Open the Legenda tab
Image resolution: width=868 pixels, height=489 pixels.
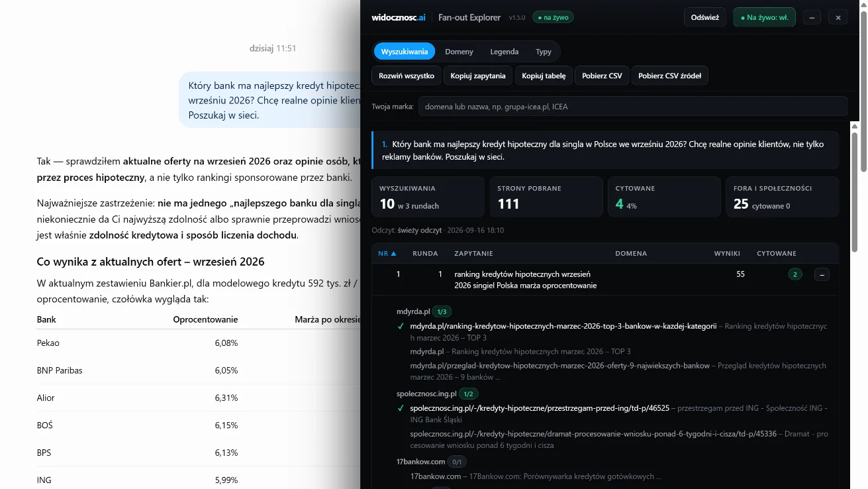tap(505, 52)
